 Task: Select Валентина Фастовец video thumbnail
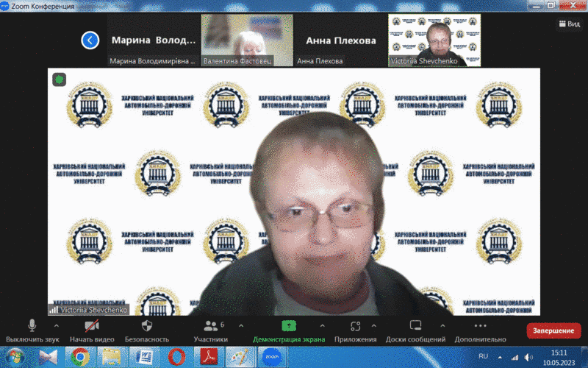click(247, 40)
